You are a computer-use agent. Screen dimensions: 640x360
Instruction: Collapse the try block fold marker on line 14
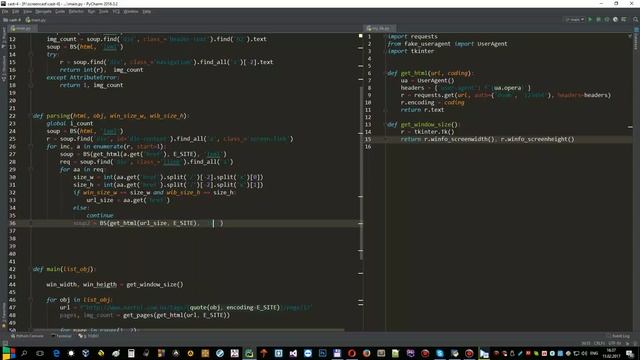31,54
